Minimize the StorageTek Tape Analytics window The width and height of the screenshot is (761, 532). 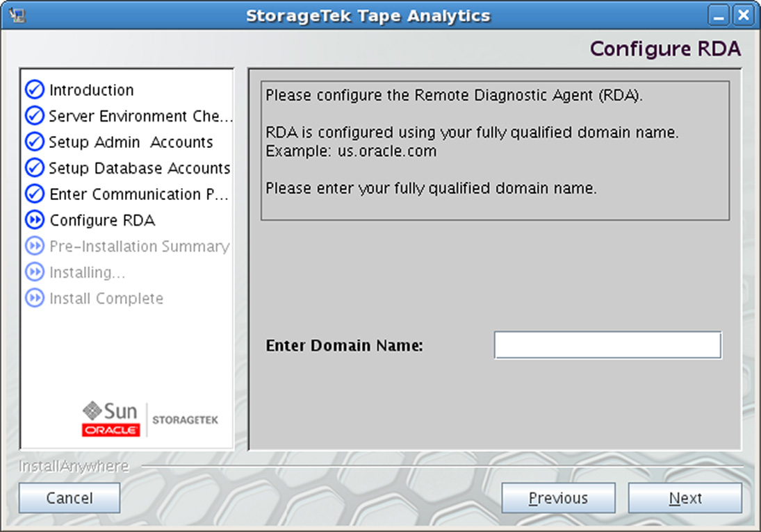coord(719,15)
